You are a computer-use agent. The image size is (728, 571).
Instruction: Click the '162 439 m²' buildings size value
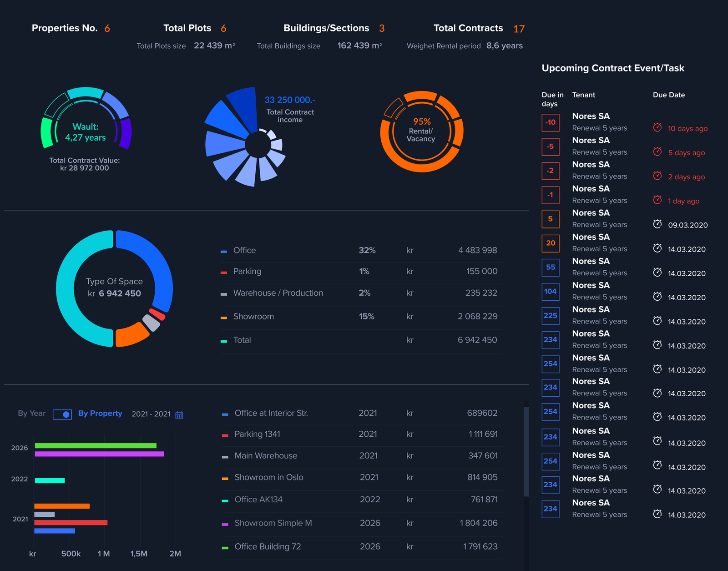pyautogui.click(x=359, y=45)
